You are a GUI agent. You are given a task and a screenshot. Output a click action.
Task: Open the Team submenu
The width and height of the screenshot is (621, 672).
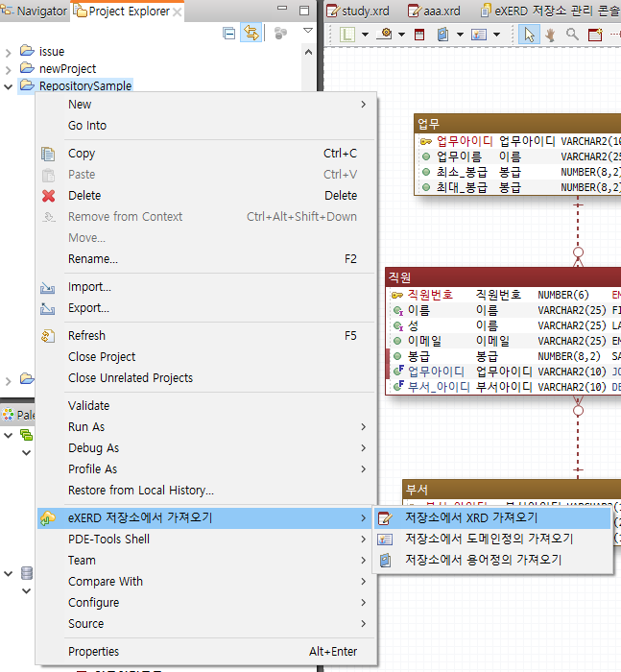206,560
